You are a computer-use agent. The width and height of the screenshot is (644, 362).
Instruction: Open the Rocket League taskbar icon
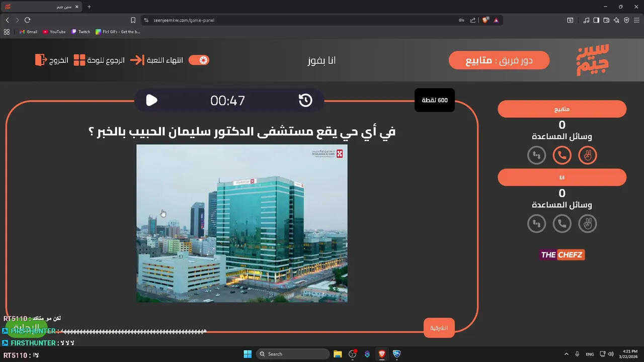(x=396, y=354)
